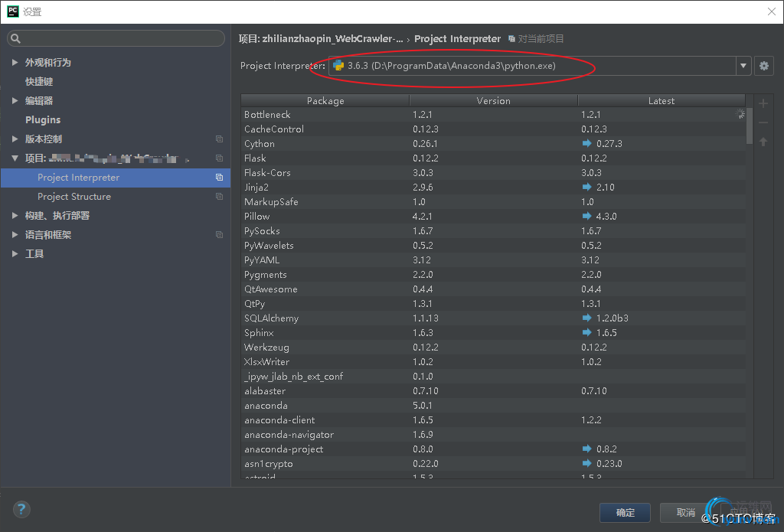This screenshot has width=784, height=532.
Task: Sort by the Latest column header
Action: click(x=661, y=100)
